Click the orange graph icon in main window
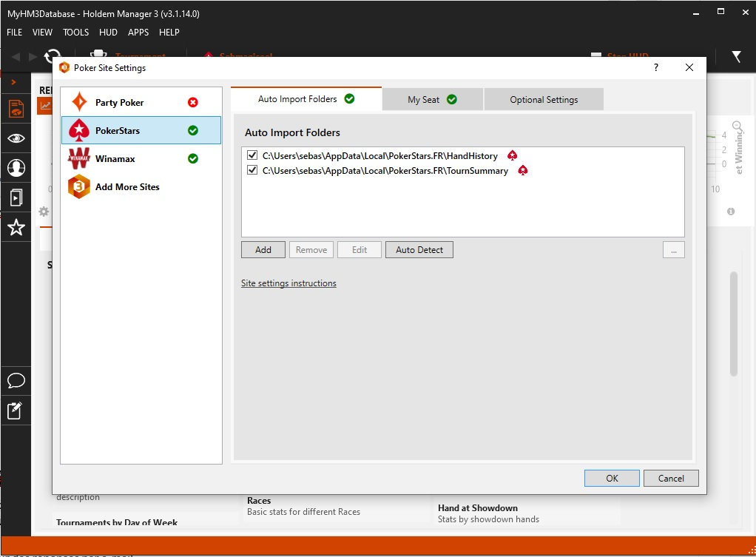756x557 pixels. (x=44, y=106)
